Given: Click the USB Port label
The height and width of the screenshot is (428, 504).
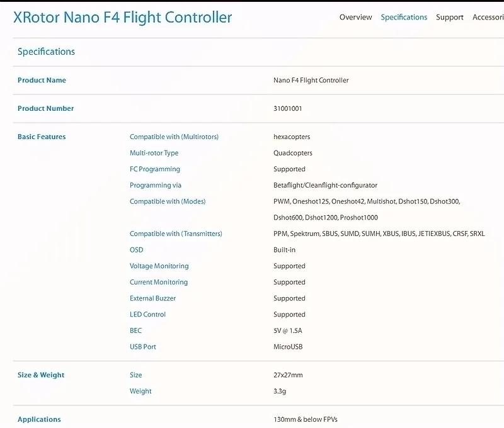Looking at the screenshot, I should coord(143,347).
